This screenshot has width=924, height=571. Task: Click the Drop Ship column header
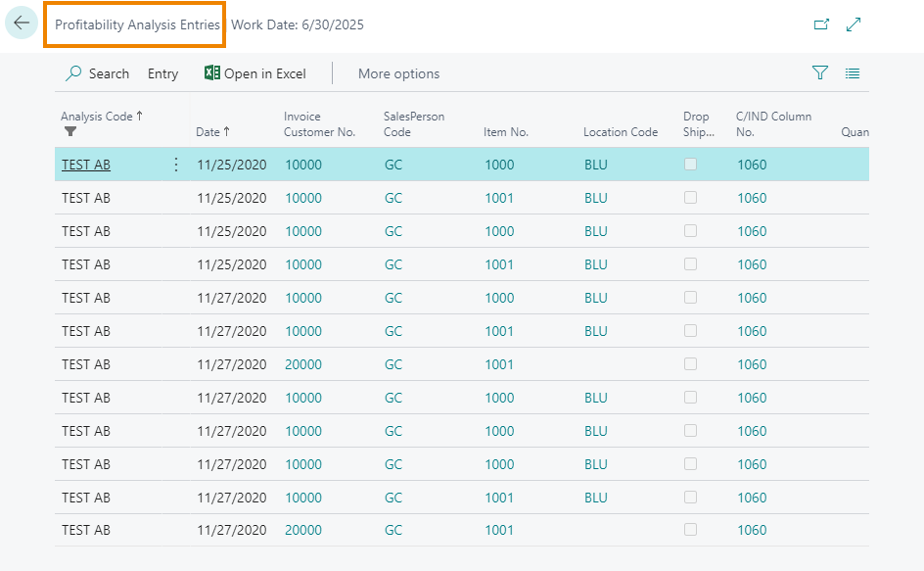coord(699,124)
